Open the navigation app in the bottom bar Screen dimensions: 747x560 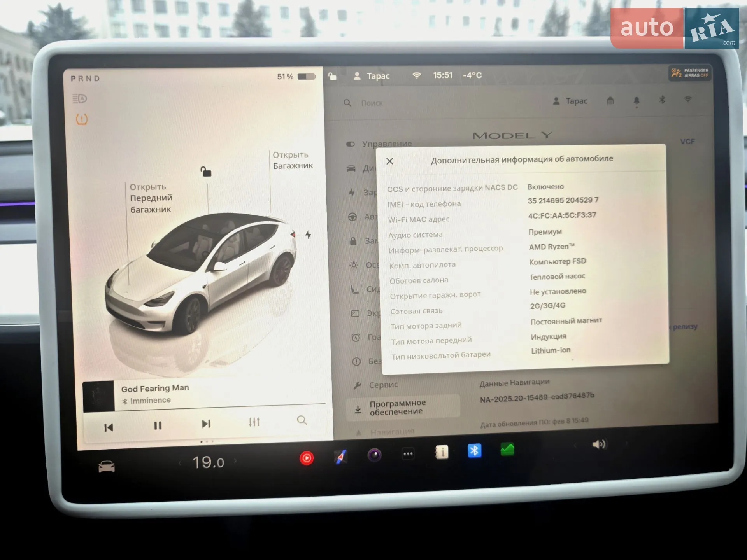tap(340, 457)
